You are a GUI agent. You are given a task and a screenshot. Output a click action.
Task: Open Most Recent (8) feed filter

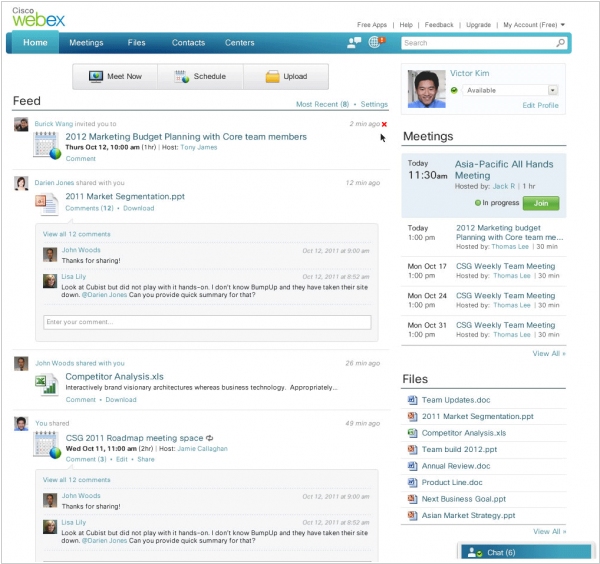[322, 104]
